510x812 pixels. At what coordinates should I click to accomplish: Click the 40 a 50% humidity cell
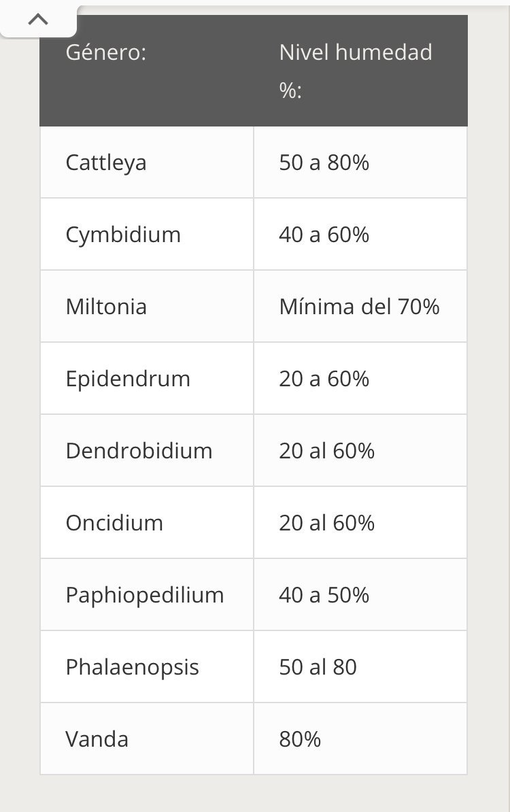pos(360,594)
